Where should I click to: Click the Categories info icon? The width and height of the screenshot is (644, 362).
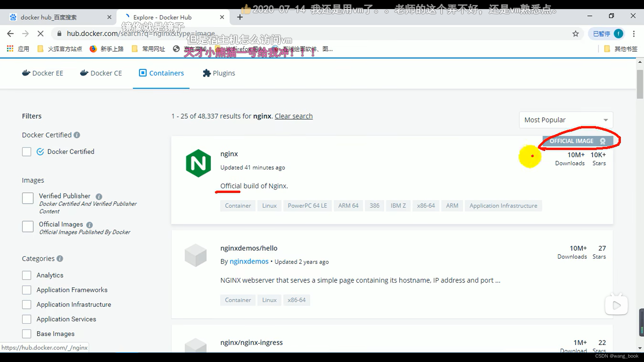[60, 259]
